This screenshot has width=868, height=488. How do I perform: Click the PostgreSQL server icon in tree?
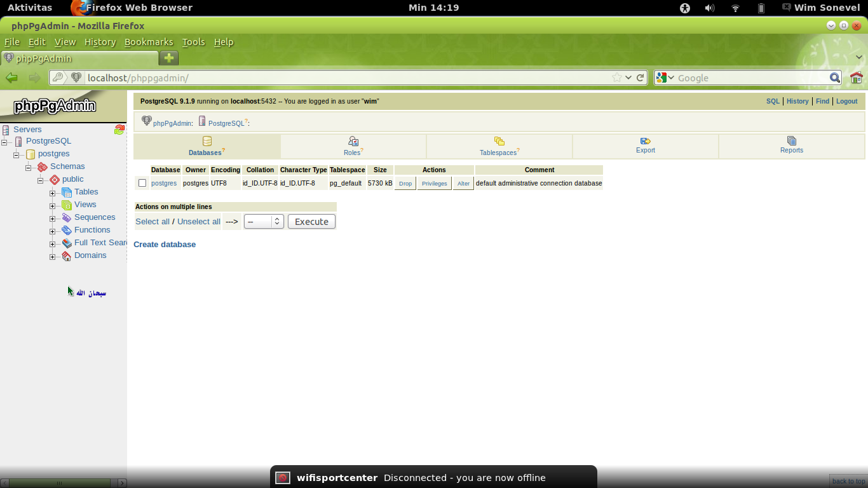tap(18, 141)
